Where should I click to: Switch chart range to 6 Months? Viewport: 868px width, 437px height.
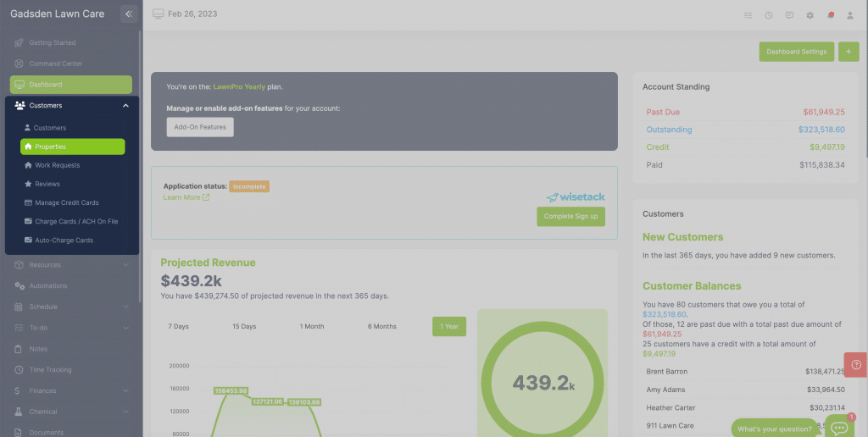pos(381,326)
